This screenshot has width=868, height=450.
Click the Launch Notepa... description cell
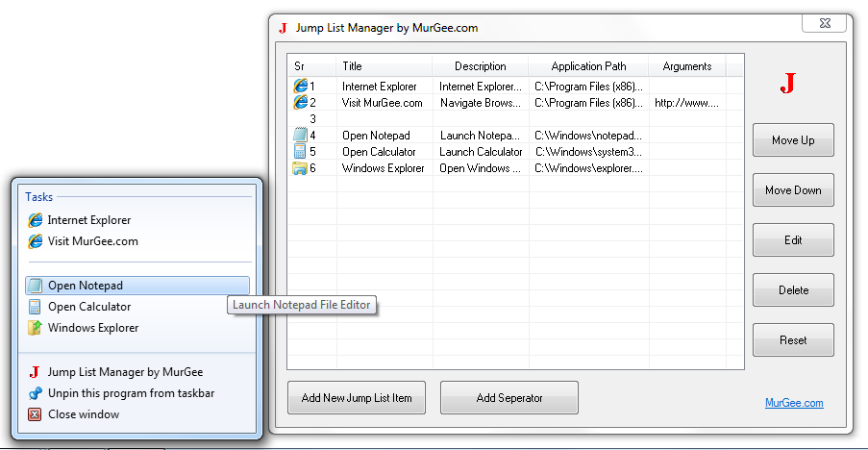pos(480,136)
